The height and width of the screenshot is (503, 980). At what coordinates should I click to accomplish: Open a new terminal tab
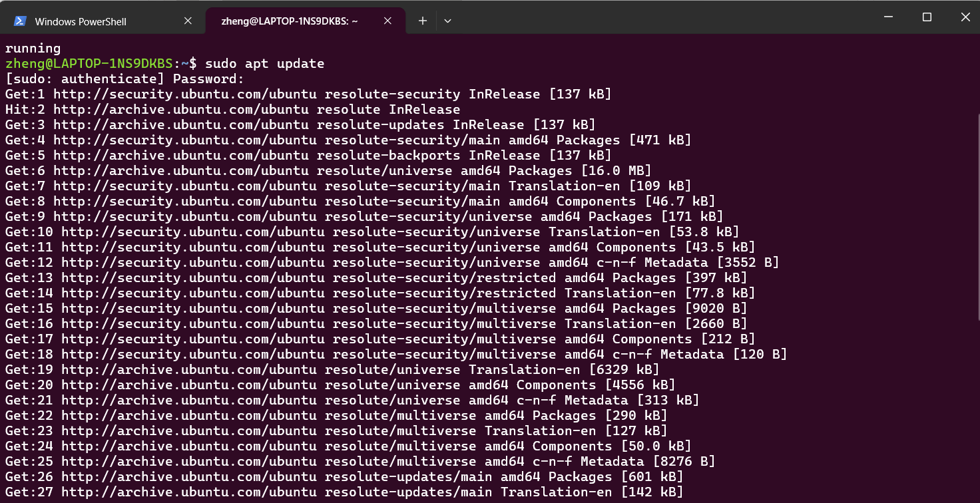tap(422, 21)
